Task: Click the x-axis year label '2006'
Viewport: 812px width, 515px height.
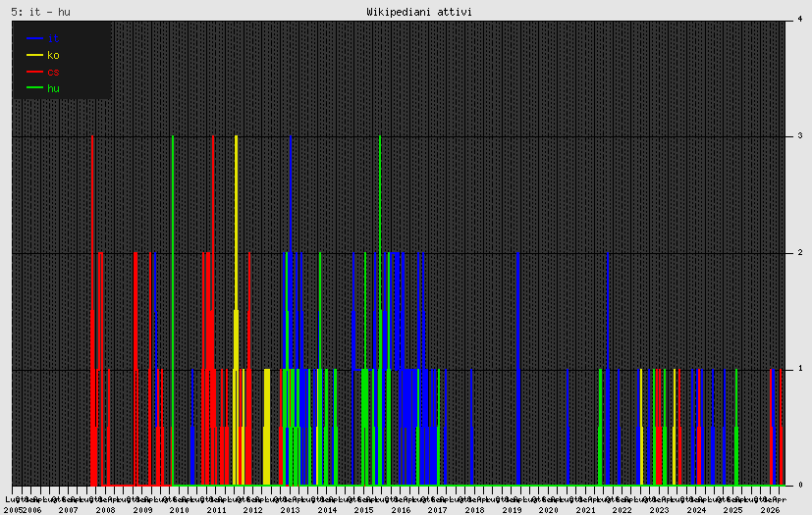Action: pos(31,510)
